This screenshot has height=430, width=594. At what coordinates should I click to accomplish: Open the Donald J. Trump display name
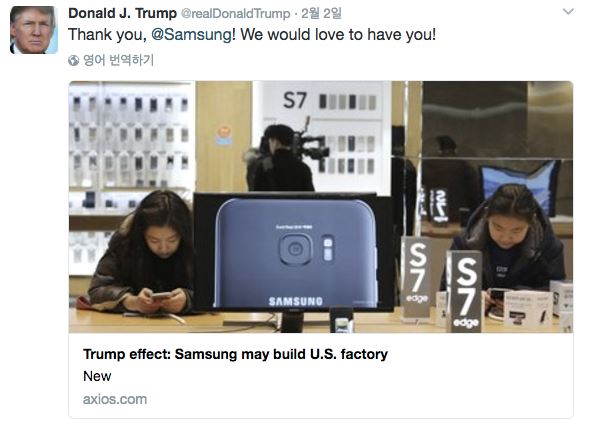pyautogui.click(x=122, y=13)
